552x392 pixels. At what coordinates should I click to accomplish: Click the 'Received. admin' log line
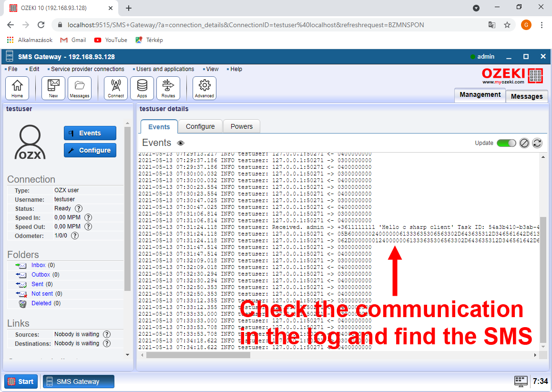pos(338,227)
